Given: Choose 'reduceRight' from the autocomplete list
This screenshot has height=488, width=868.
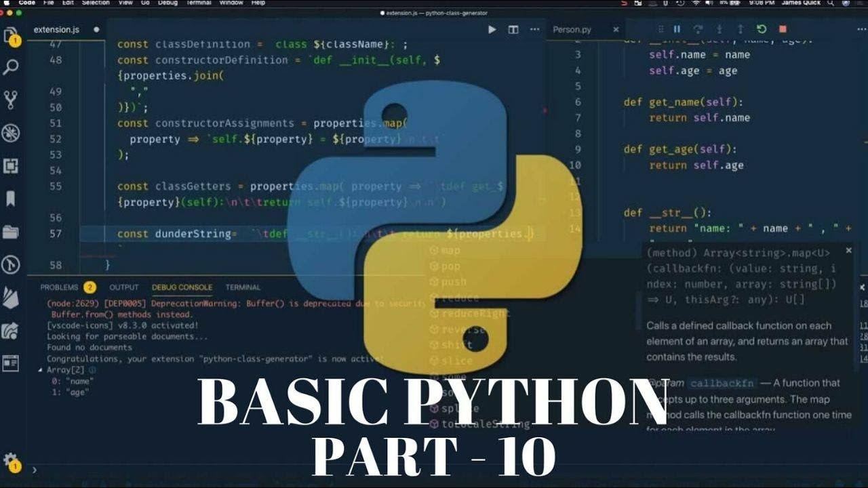Looking at the screenshot, I should [x=469, y=313].
